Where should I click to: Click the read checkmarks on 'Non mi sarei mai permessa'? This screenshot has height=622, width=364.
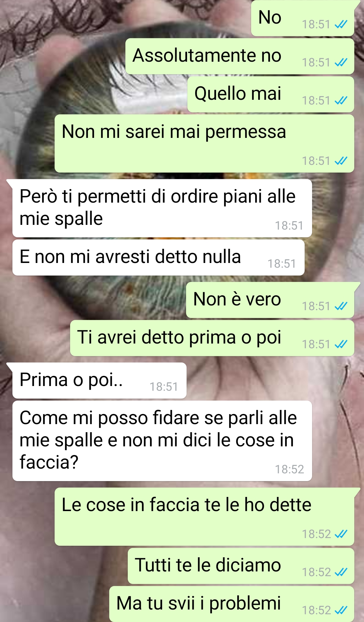pyautogui.click(x=341, y=161)
